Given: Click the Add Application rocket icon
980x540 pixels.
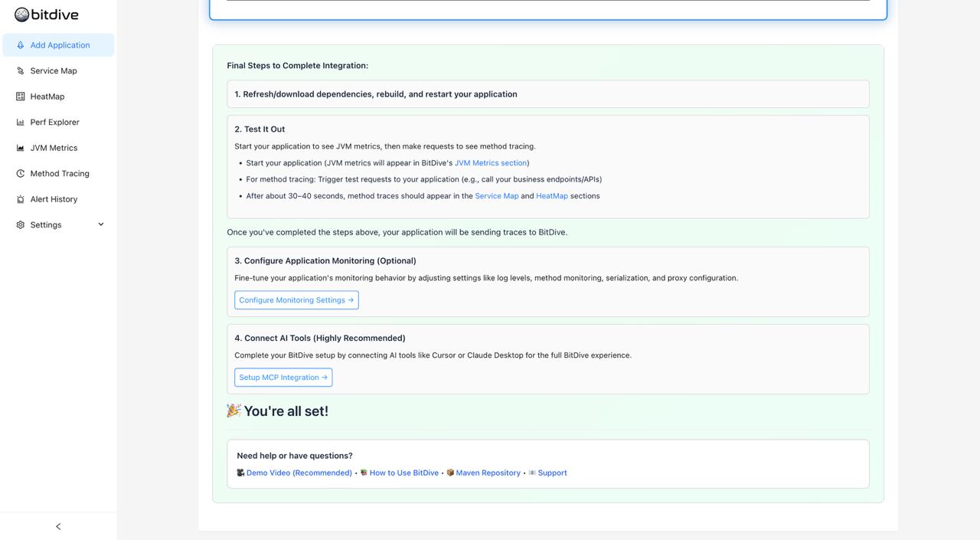Looking at the screenshot, I should [21, 45].
